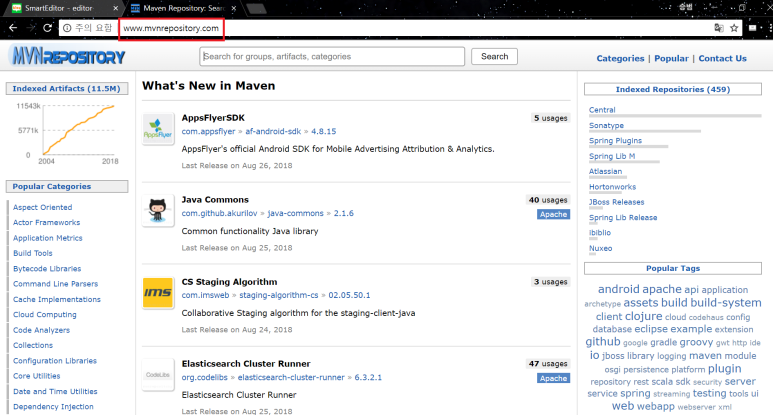773x415 pixels.
Task: Focus the search groups, artifacts field
Action: point(332,56)
